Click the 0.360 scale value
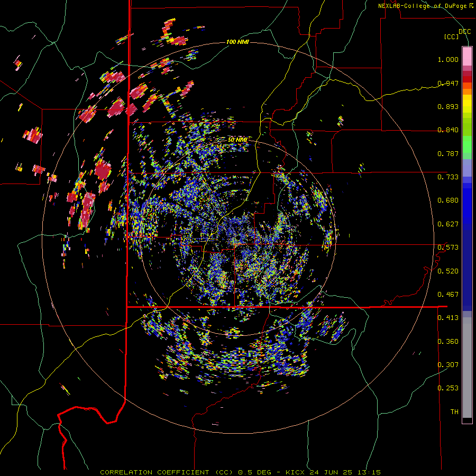This screenshot has width=476, height=476. tap(448, 342)
